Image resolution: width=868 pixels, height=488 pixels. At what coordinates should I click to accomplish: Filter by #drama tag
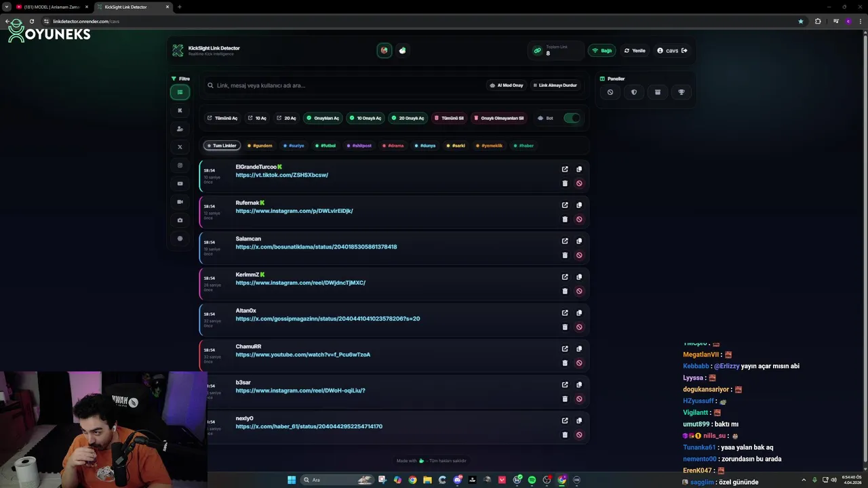tap(393, 146)
